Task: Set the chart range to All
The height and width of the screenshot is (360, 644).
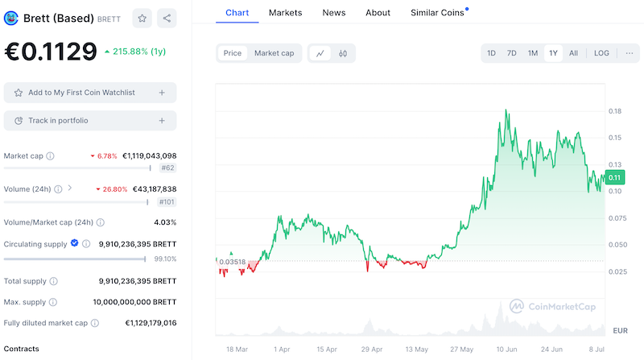Action: pyautogui.click(x=573, y=53)
